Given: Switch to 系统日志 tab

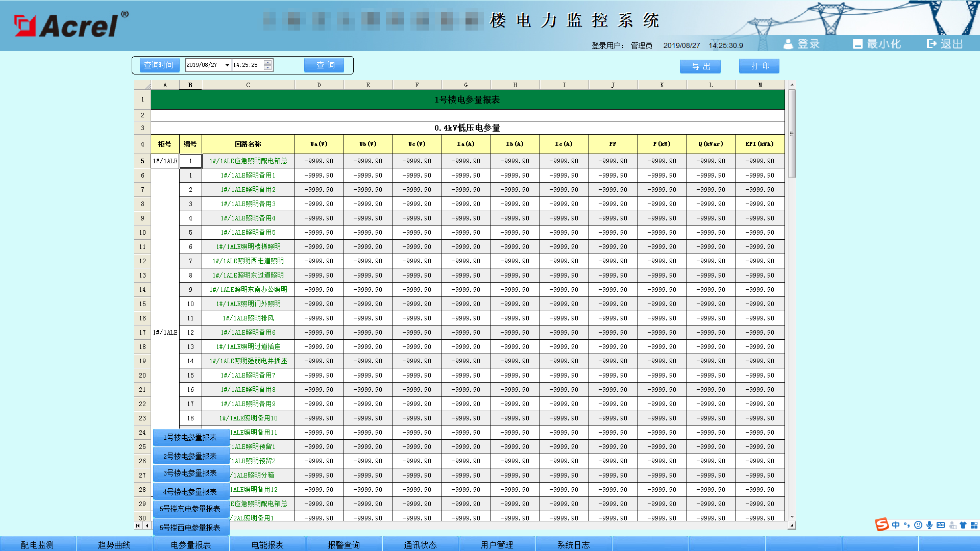Looking at the screenshot, I should point(574,544).
